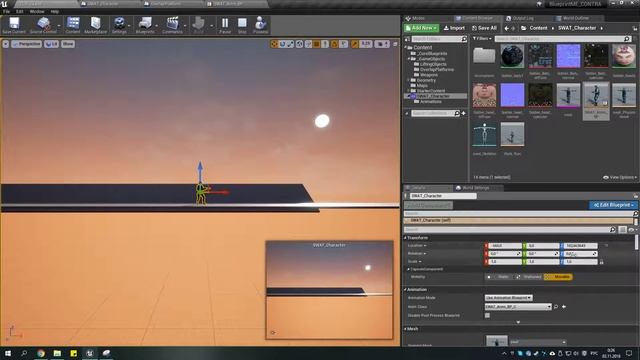Open the Help menu
Viewport: 640px width, 360px height.
click(x=55, y=11)
